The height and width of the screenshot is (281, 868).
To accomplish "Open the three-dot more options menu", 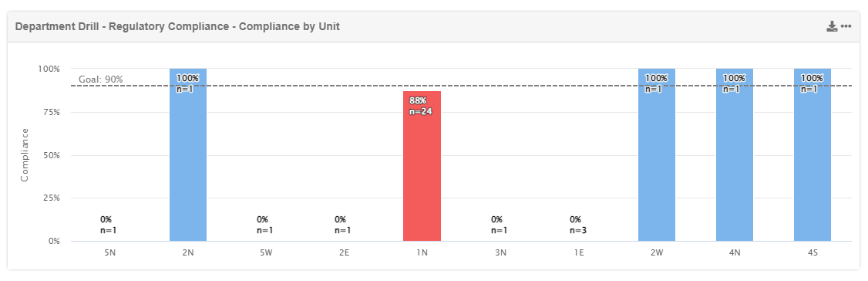I will (846, 26).
